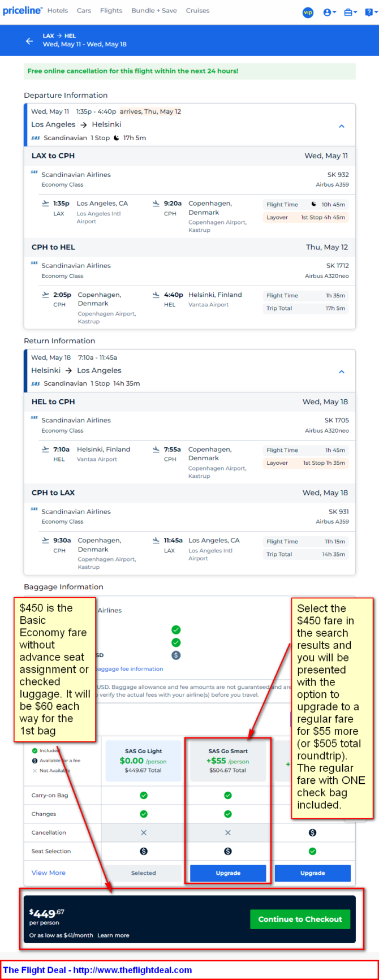Click the priceline logo
This screenshot has width=379, height=980.
[23, 11]
